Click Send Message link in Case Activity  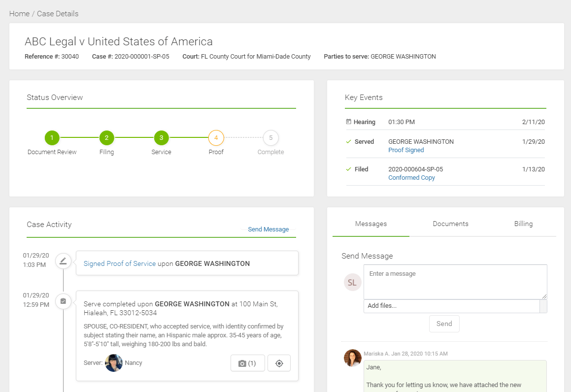[x=268, y=229]
